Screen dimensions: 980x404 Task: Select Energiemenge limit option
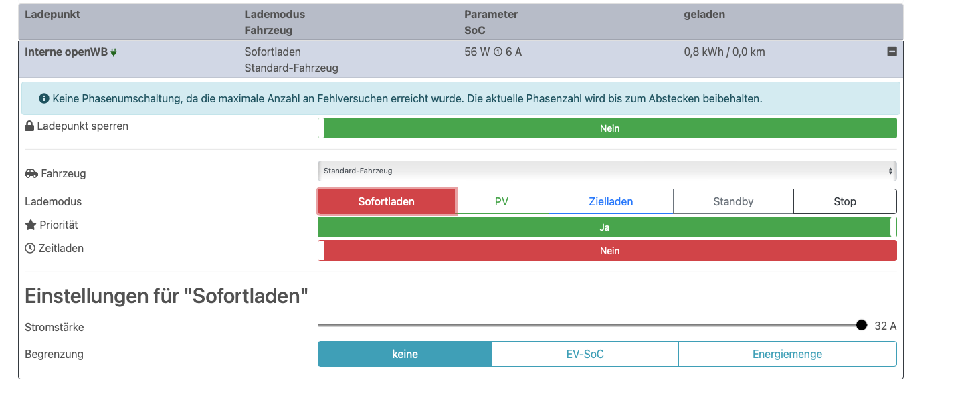pyautogui.click(x=787, y=354)
